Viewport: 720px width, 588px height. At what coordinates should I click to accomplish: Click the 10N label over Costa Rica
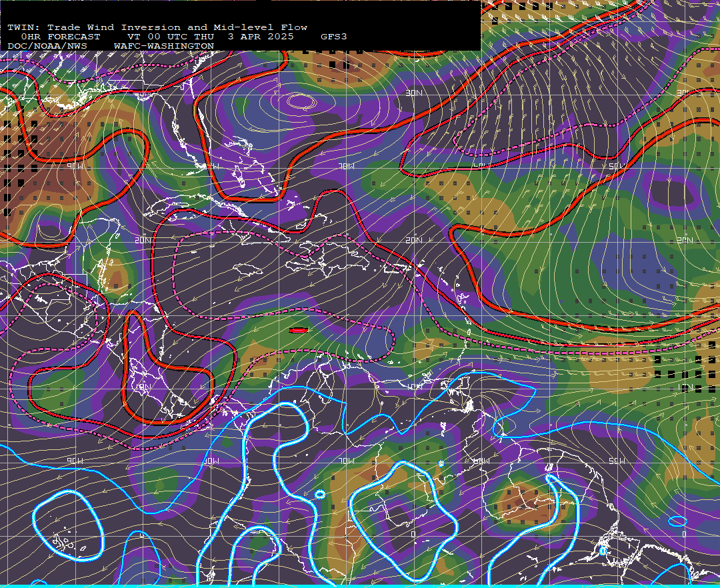point(143,387)
